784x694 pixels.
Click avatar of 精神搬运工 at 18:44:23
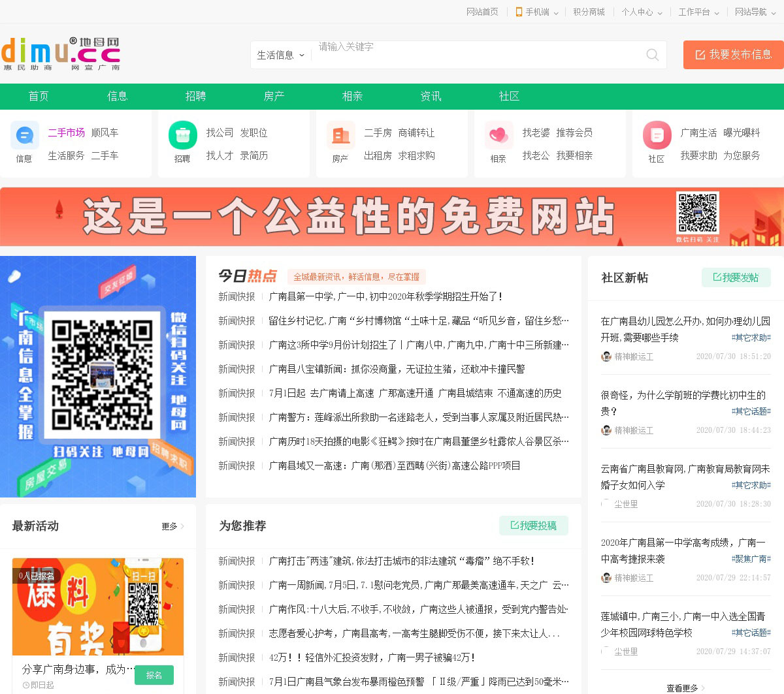[x=606, y=430]
